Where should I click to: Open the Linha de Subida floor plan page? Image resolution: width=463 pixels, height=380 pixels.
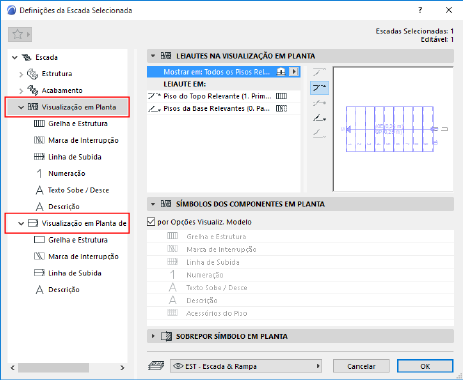75,157
